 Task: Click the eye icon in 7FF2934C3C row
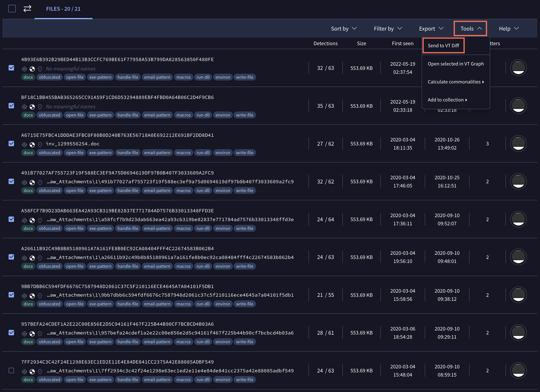tap(24, 372)
